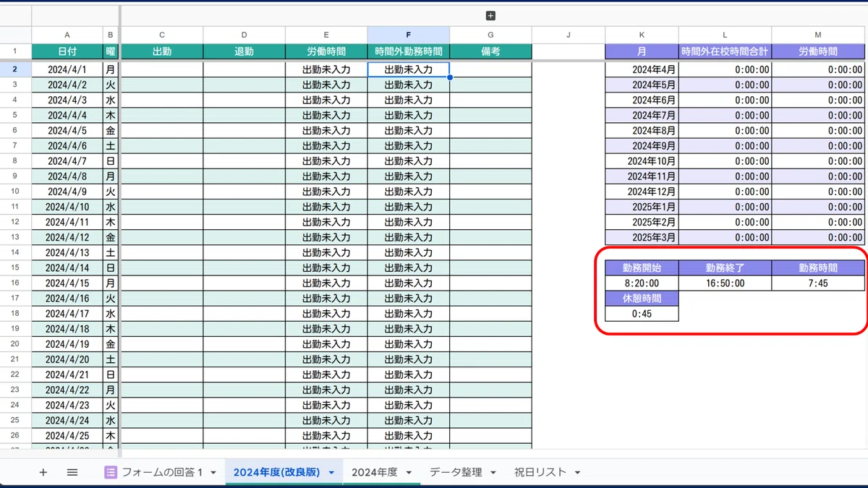Click the 退勤 header cell
868x488 pixels.
click(244, 52)
